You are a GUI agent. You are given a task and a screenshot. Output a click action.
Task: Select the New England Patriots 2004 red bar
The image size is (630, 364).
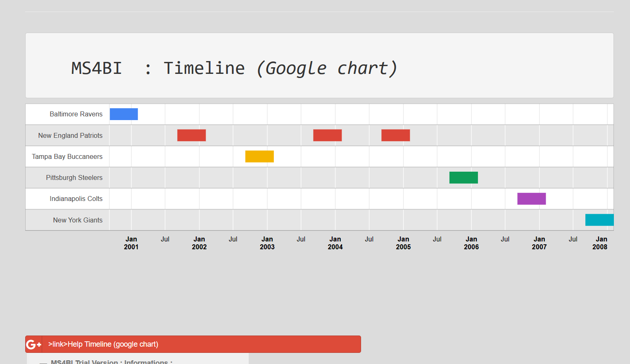pyautogui.click(x=328, y=135)
